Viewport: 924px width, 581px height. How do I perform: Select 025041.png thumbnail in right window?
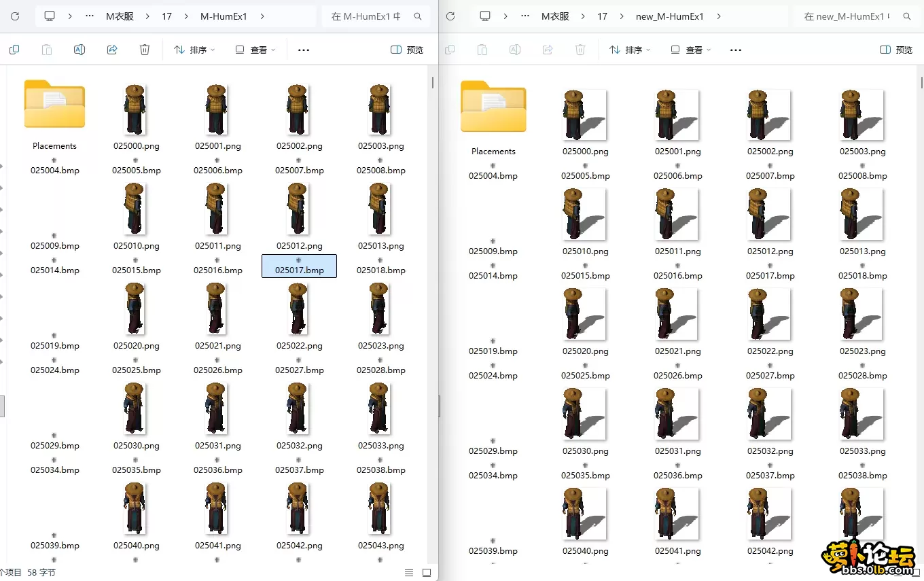click(x=677, y=514)
